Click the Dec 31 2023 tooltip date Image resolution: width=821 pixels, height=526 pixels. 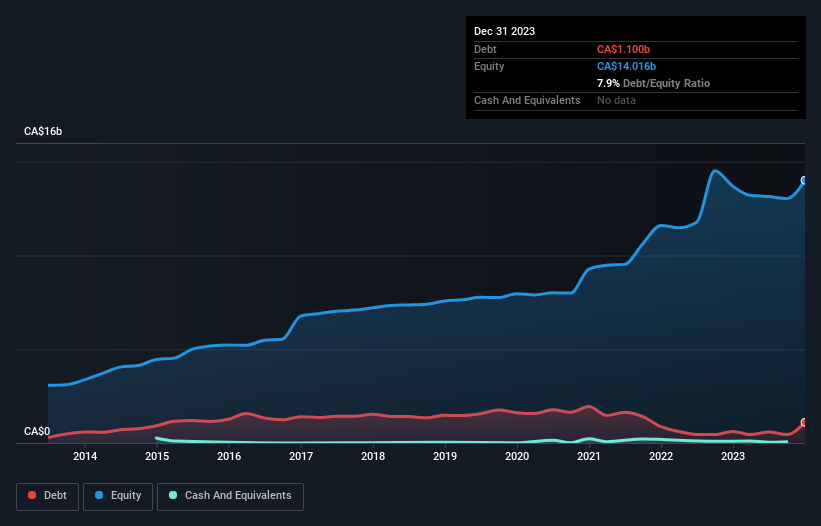(504, 31)
